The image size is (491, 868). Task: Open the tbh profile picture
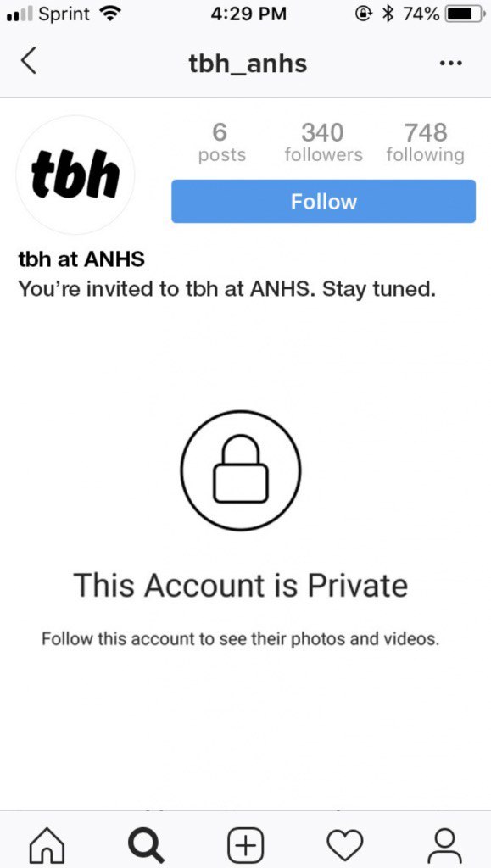(75, 175)
